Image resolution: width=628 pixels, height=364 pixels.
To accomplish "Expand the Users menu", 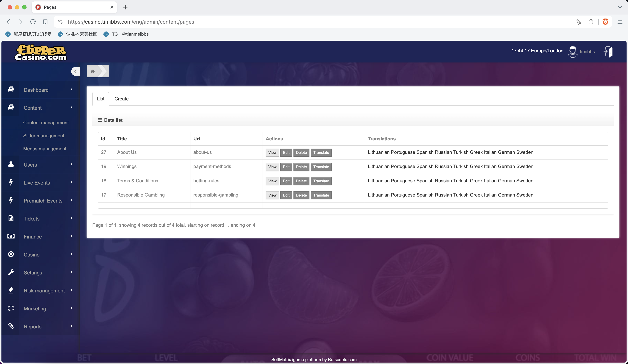I will [x=71, y=164].
